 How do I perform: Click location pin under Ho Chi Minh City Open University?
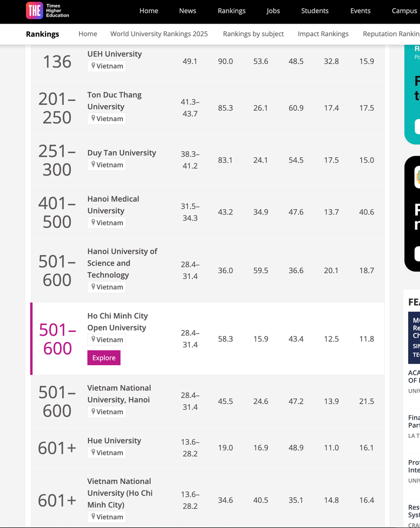click(x=93, y=339)
